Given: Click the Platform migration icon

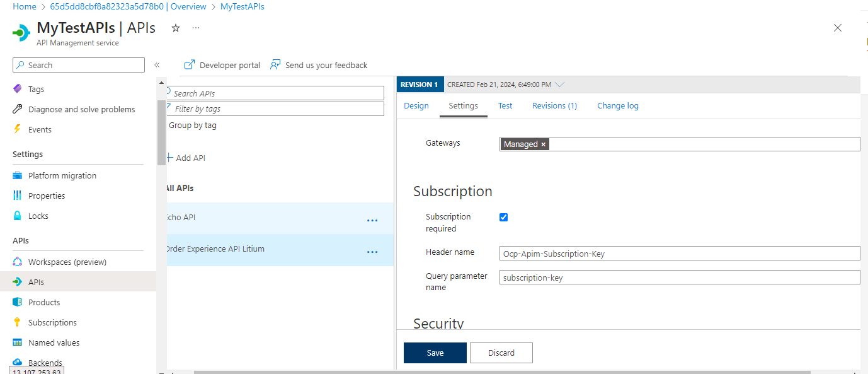Looking at the screenshot, I should tap(18, 175).
